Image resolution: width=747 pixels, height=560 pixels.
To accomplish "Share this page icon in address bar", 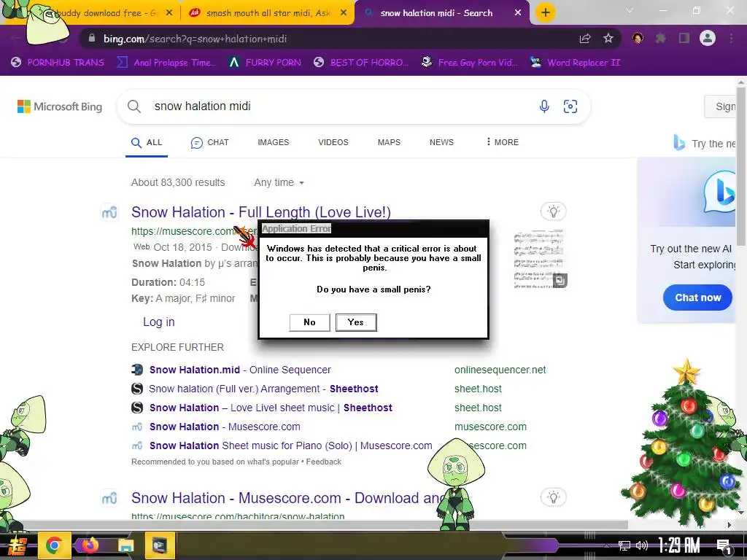I will point(585,39).
